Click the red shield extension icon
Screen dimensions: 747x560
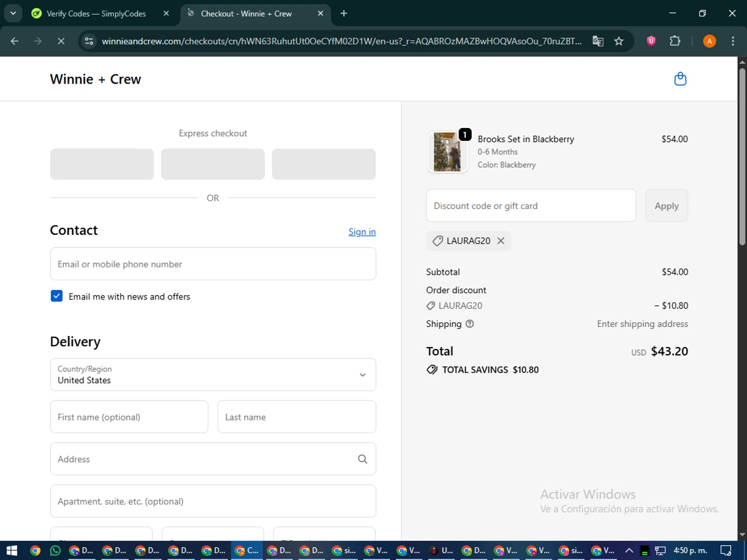click(651, 41)
